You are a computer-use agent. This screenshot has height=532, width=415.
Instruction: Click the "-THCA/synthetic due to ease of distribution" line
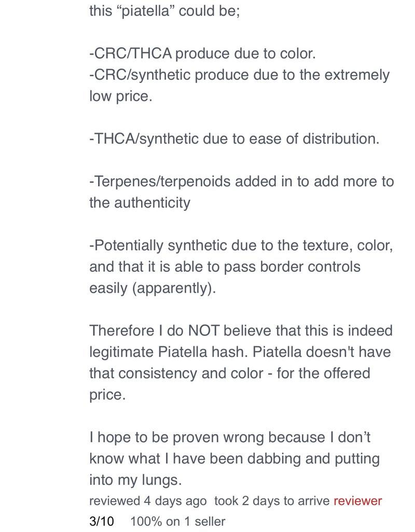click(x=234, y=139)
